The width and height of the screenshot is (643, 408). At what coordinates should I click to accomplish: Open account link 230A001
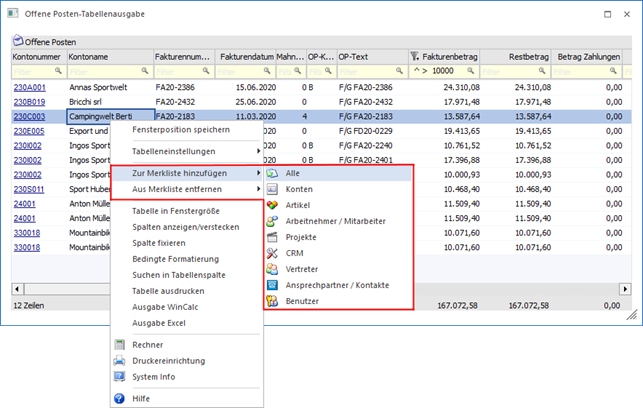click(x=29, y=87)
